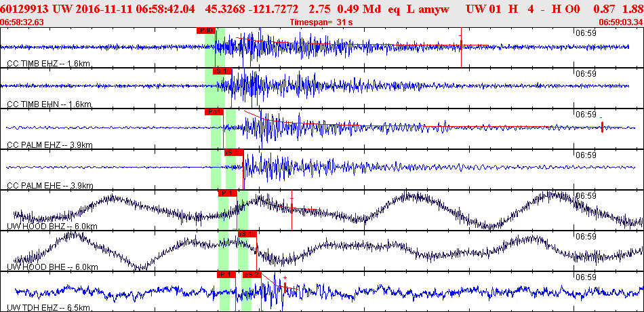This screenshot has width=644, height=312.
Task: Click the coda end marker on HOOD BHZ trace
Action: pyautogui.click(x=291, y=208)
